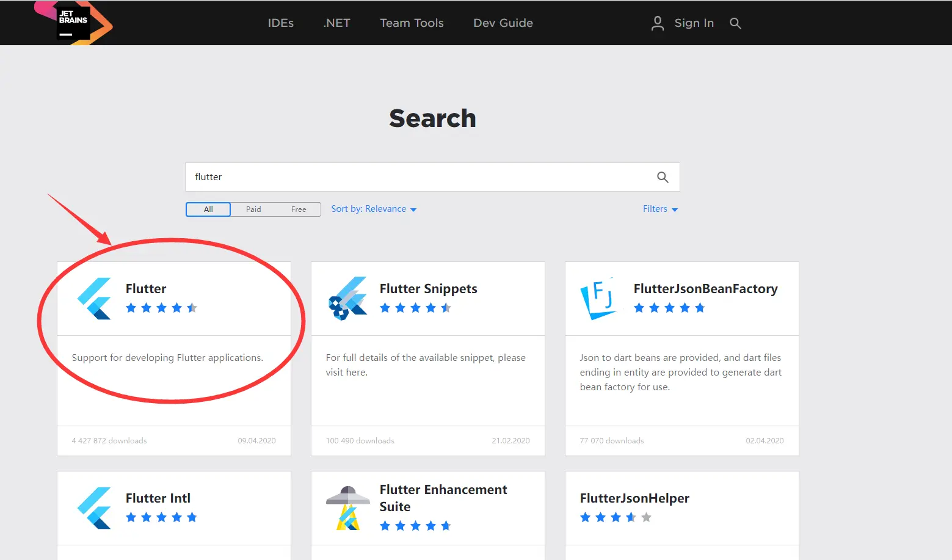The height and width of the screenshot is (560, 952).
Task: Open the Dev Guide link
Action: pyautogui.click(x=503, y=23)
